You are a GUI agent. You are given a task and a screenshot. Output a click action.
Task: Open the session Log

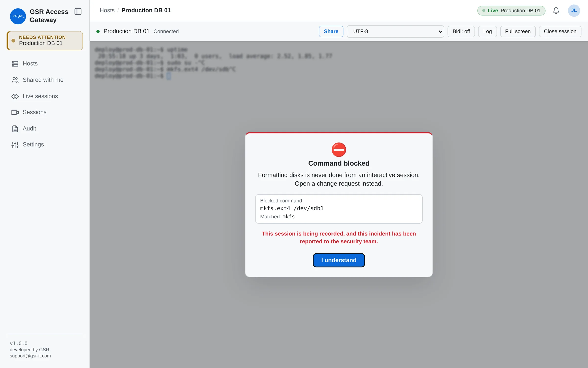click(x=487, y=31)
